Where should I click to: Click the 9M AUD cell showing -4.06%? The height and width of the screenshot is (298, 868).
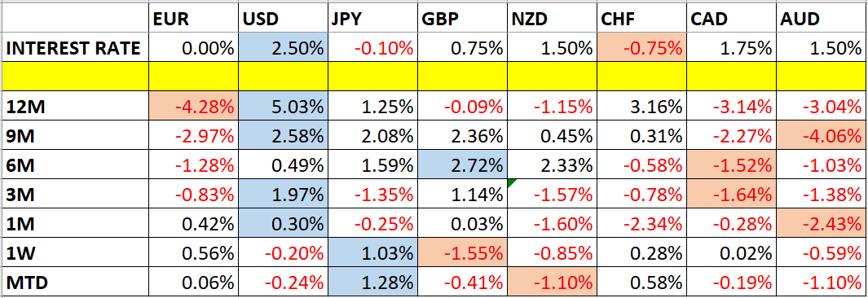point(822,135)
